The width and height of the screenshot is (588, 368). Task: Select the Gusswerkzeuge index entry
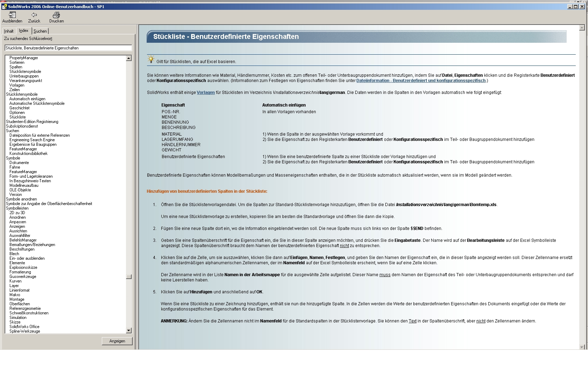[23, 277]
